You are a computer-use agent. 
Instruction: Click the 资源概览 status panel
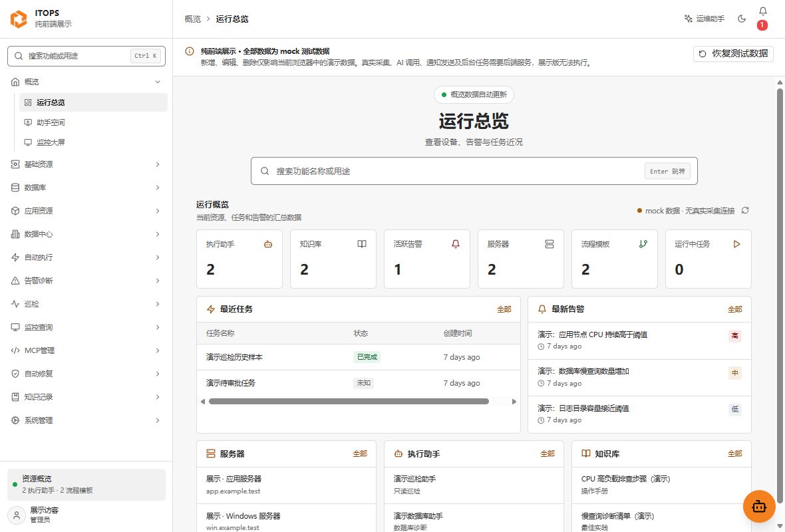tap(86, 485)
